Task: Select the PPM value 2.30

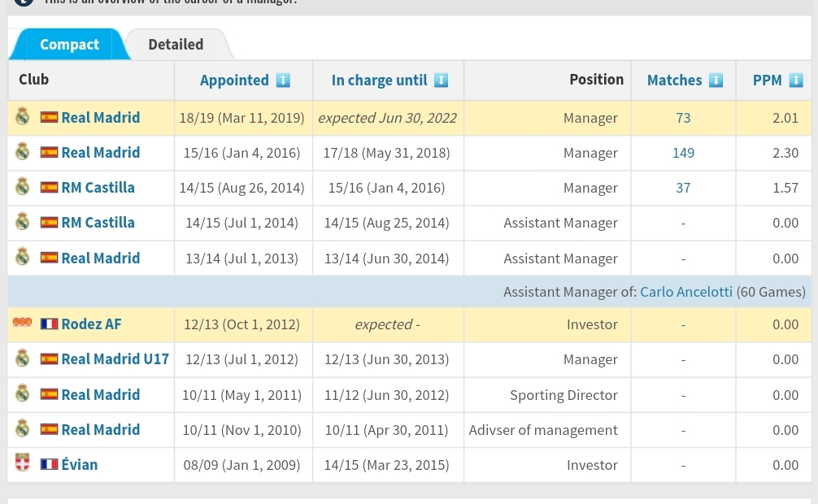Action: pyautogui.click(x=785, y=153)
